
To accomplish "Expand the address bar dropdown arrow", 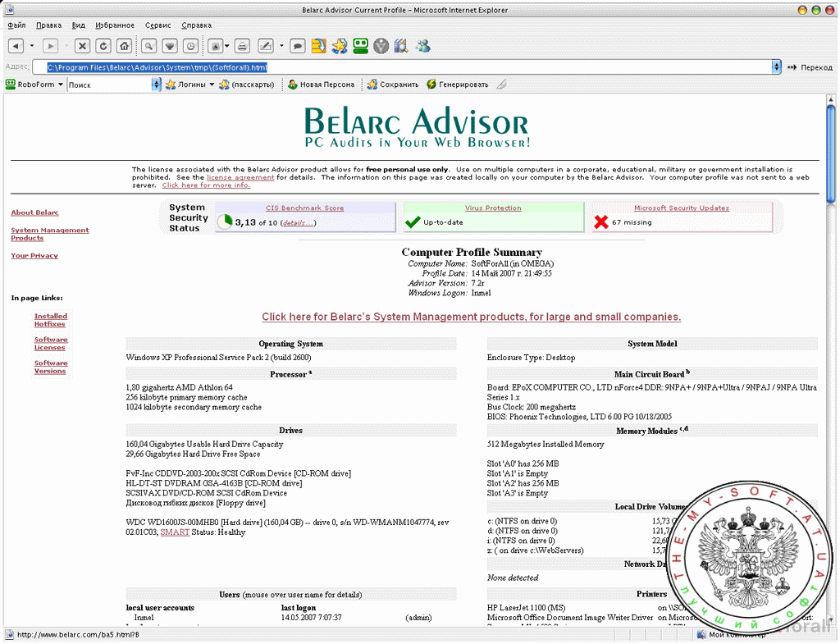I will click(776, 67).
